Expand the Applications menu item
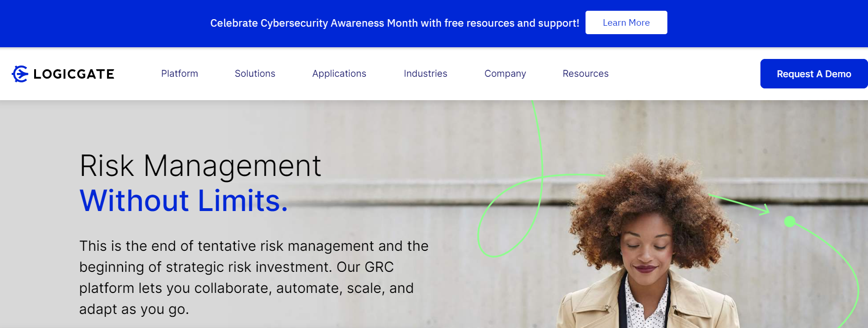The width and height of the screenshot is (868, 328). (x=339, y=73)
